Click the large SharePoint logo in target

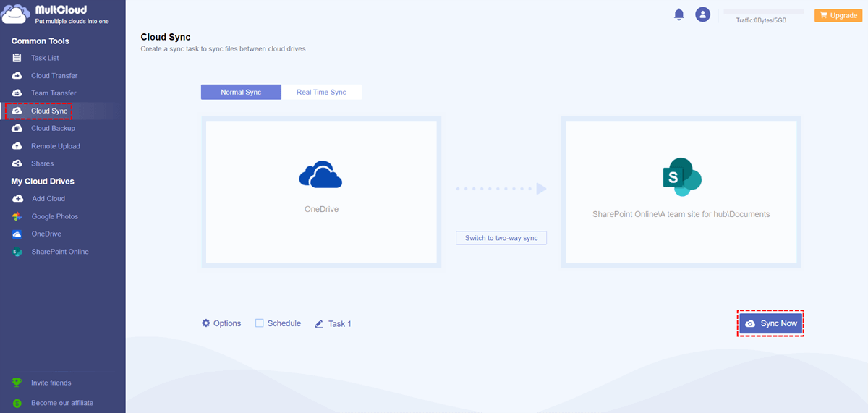(x=682, y=177)
